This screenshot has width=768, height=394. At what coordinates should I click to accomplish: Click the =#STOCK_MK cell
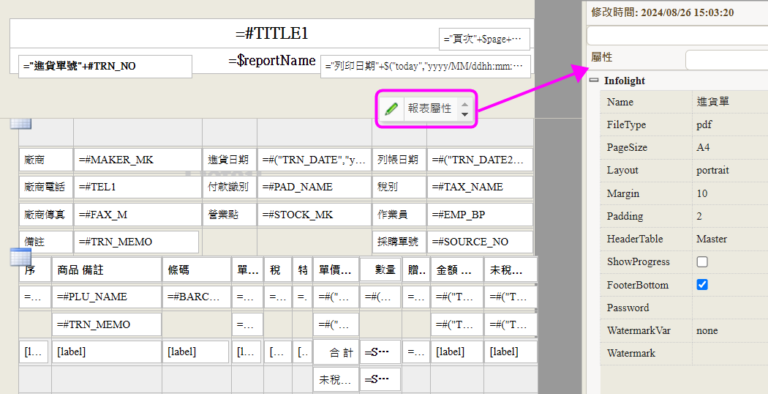[314, 215]
